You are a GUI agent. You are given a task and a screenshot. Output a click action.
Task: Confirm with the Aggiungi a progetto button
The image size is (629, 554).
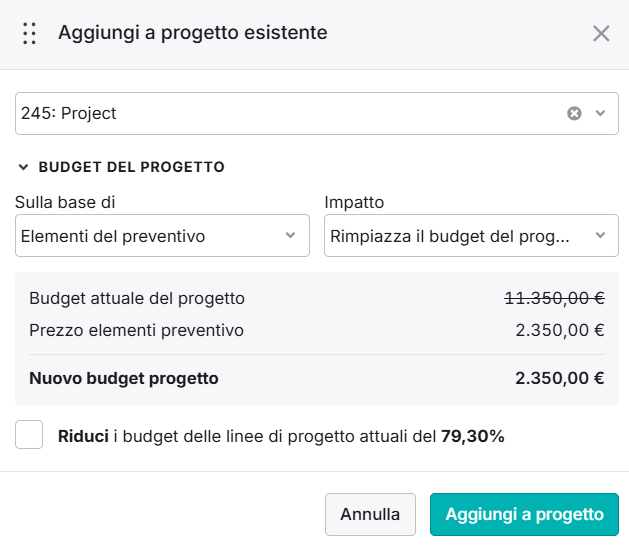pos(524,514)
